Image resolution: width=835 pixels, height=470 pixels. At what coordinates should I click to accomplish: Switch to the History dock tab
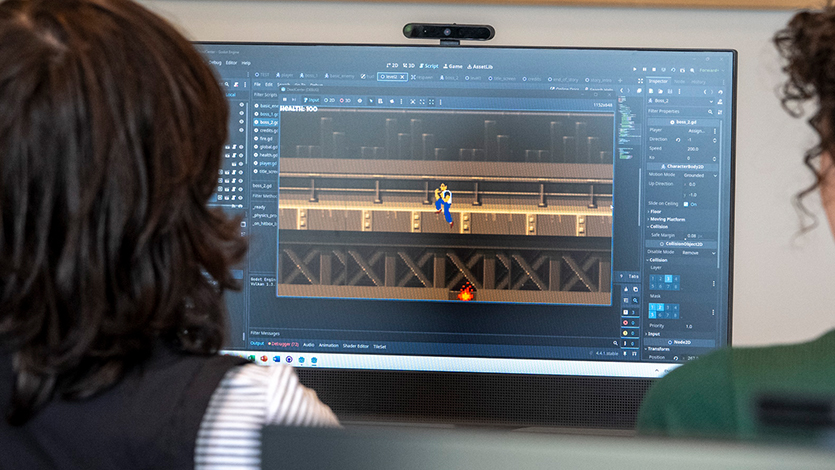coord(698,83)
